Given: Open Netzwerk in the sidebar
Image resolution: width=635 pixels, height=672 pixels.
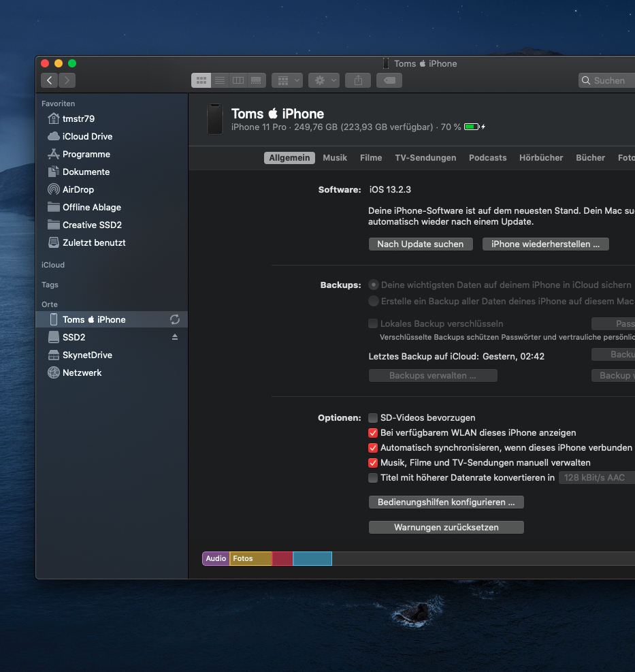Looking at the screenshot, I should coord(112,372).
